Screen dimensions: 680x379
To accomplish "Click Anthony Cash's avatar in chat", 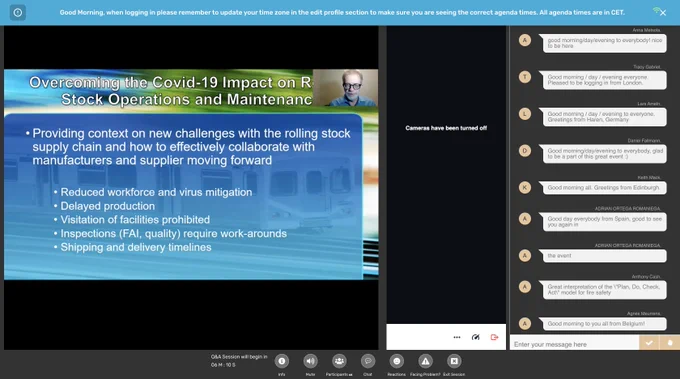I will click(x=525, y=287).
